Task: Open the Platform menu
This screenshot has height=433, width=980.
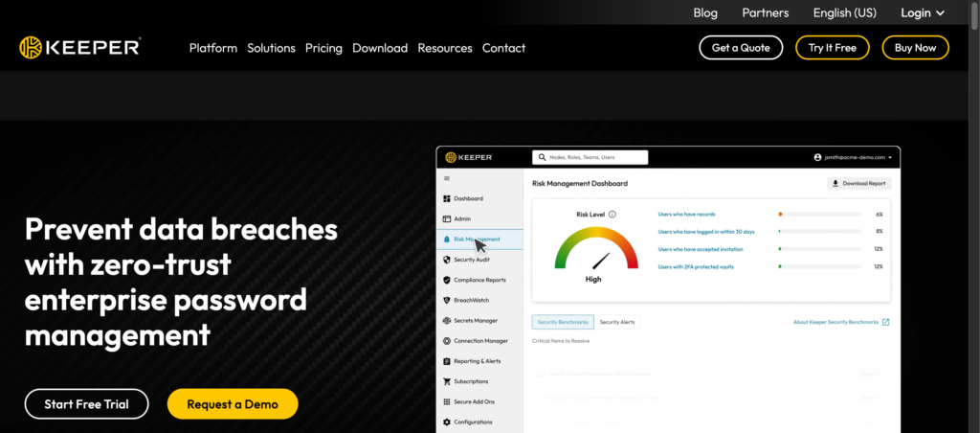Action: (x=213, y=48)
